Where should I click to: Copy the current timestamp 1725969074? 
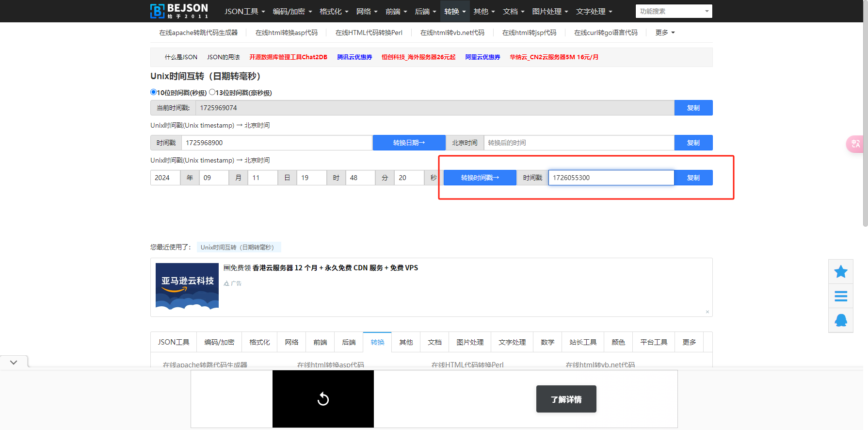[693, 108]
